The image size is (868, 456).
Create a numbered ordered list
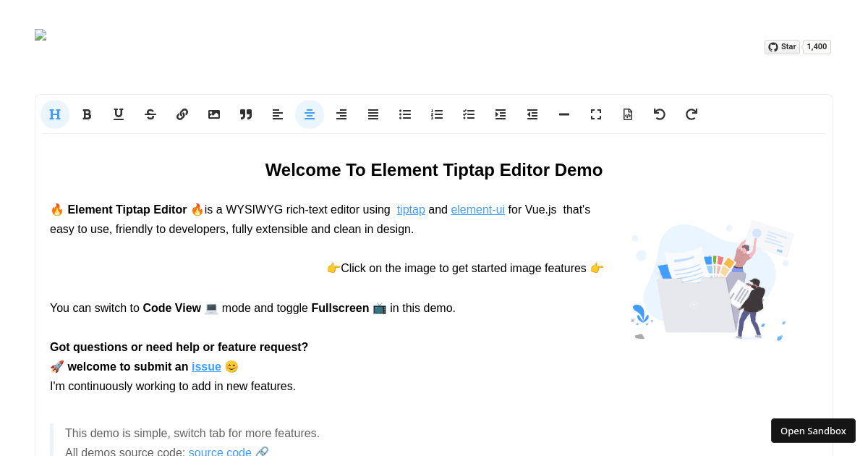click(437, 114)
